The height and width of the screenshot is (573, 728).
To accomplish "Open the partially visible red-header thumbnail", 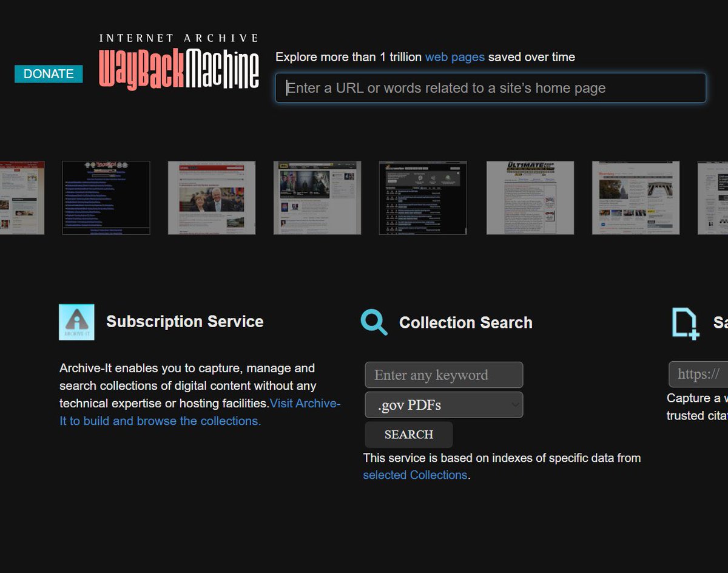I will click(x=22, y=198).
